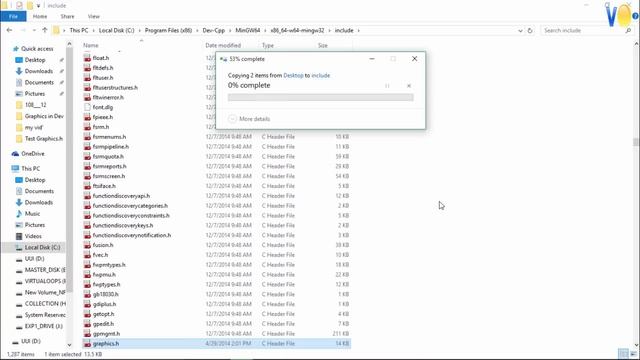Switch to the Home ribbon tab

pyautogui.click(x=40, y=16)
